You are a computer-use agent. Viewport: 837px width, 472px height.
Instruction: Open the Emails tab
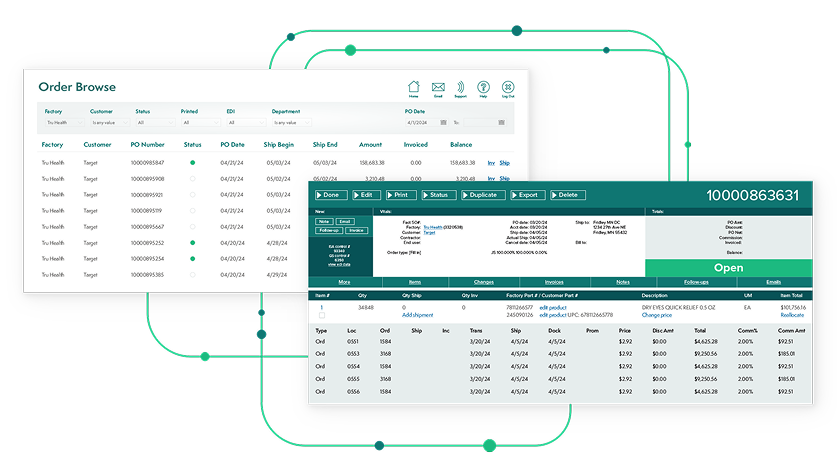pos(773,282)
